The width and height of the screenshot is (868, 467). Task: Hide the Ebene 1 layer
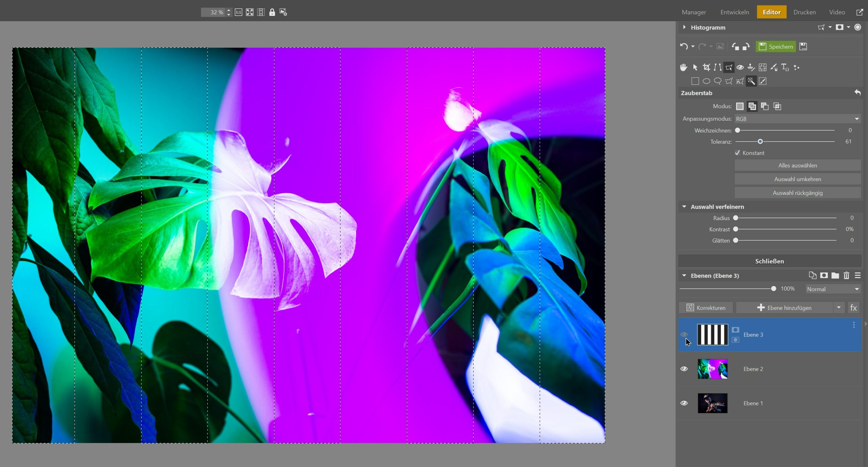[x=684, y=403]
